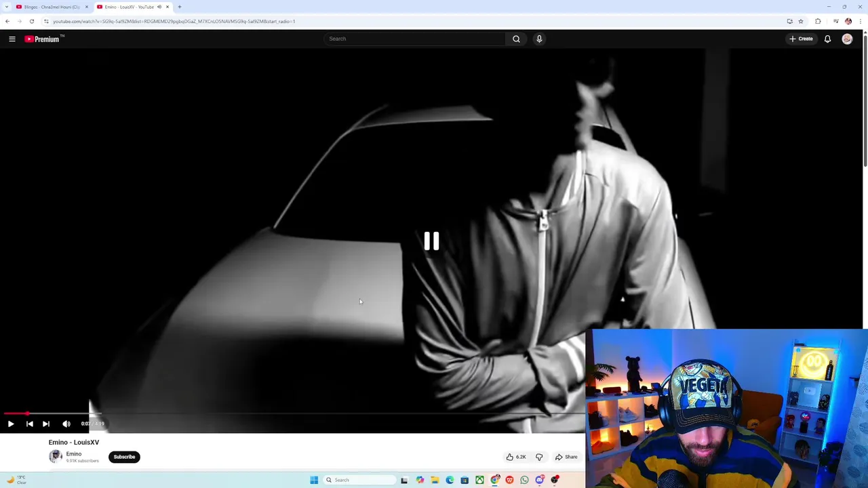Open the browser extensions puzzle icon
This screenshot has height=488, width=868.
[x=818, y=21]
